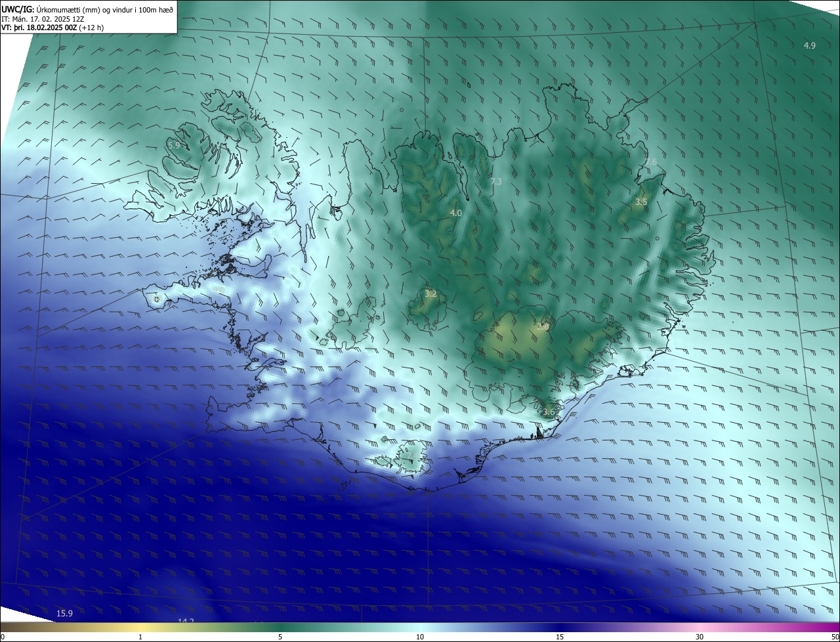Click the 10 tick on the color scale
840x642 pixels.
tap(420, 637)
